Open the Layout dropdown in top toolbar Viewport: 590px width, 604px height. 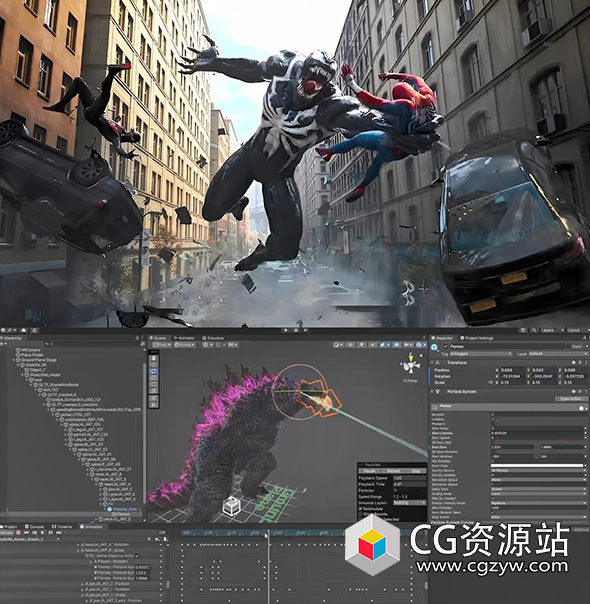[x=578, y=330]
